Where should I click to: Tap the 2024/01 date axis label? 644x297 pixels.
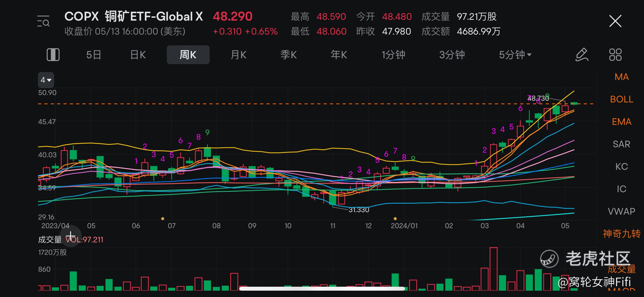click(404, 226)
